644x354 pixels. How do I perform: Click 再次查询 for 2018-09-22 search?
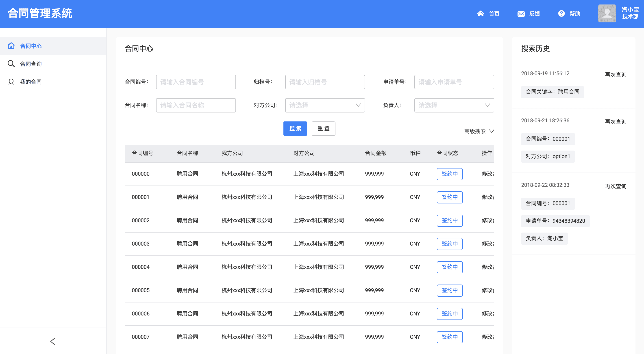pos(616,186)
